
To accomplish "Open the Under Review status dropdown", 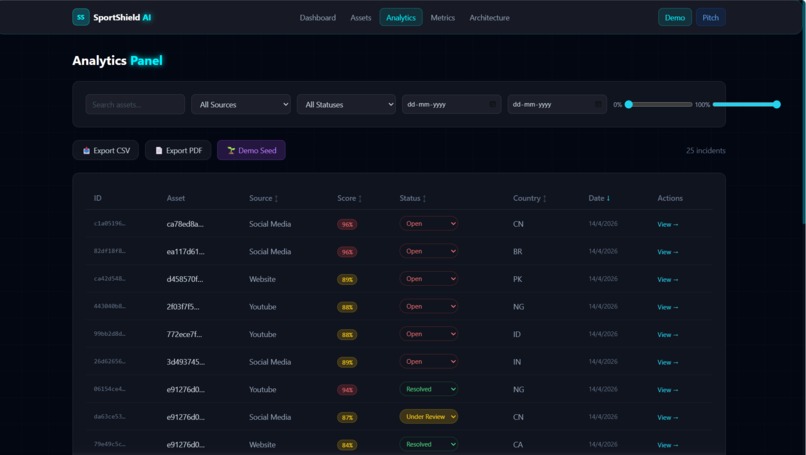I will [x=429, y=417].
